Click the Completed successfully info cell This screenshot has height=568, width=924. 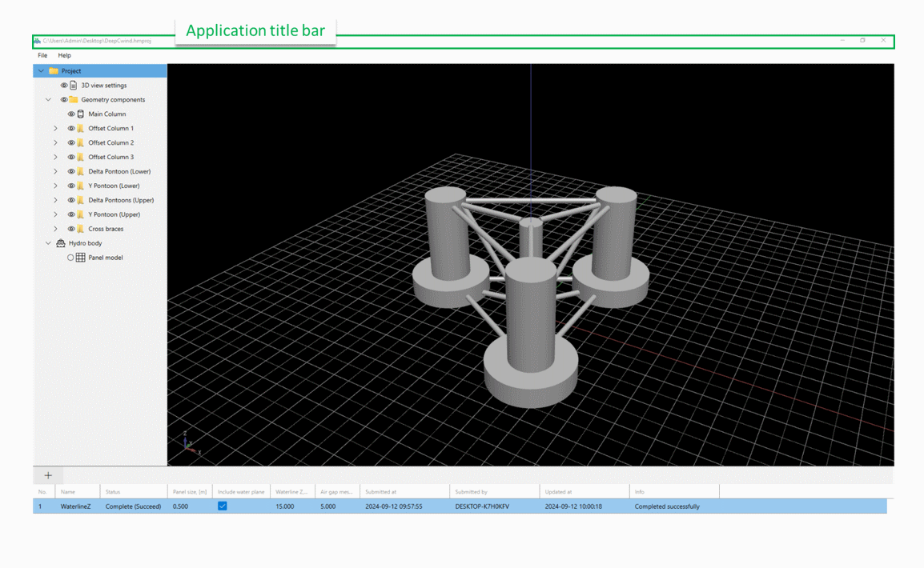coord(667,506)
